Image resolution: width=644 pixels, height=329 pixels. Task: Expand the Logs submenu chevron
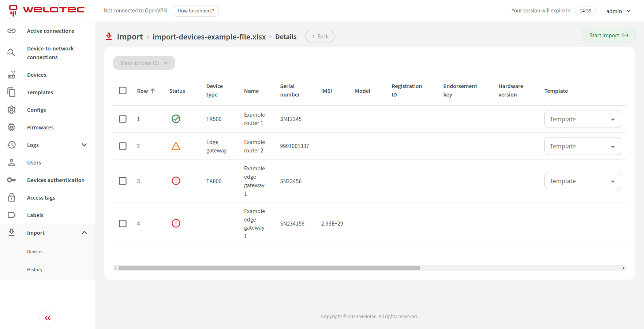(84, 145)
